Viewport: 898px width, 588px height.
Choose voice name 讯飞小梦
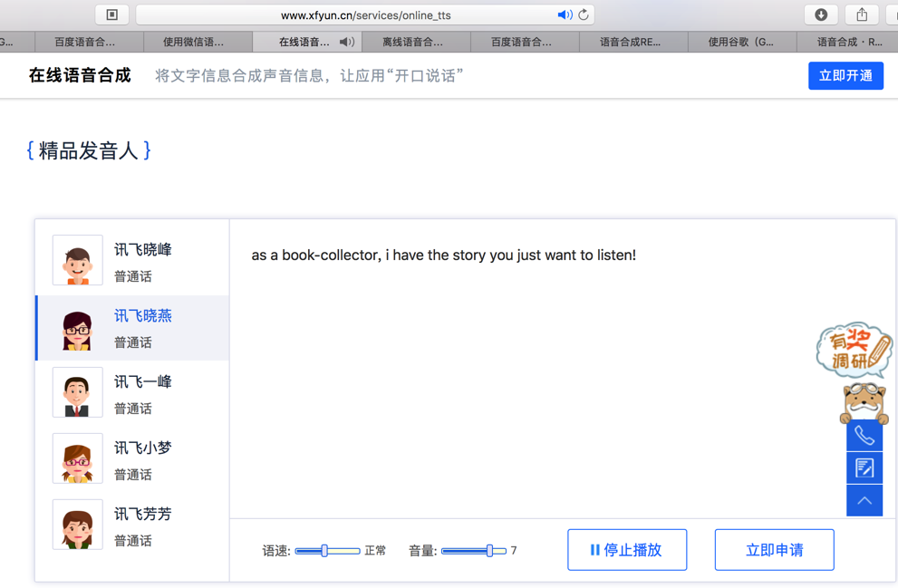(x=142, y=448)
